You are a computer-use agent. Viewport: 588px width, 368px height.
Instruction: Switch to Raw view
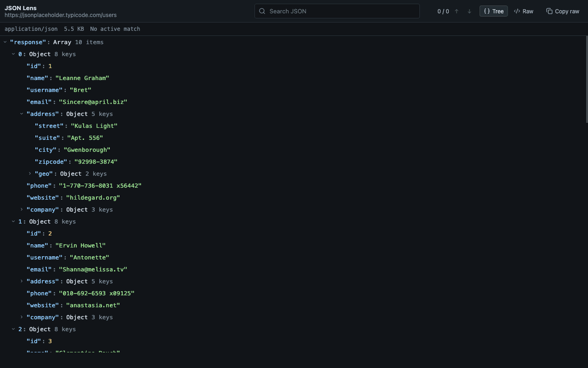(x=524, y=11)
